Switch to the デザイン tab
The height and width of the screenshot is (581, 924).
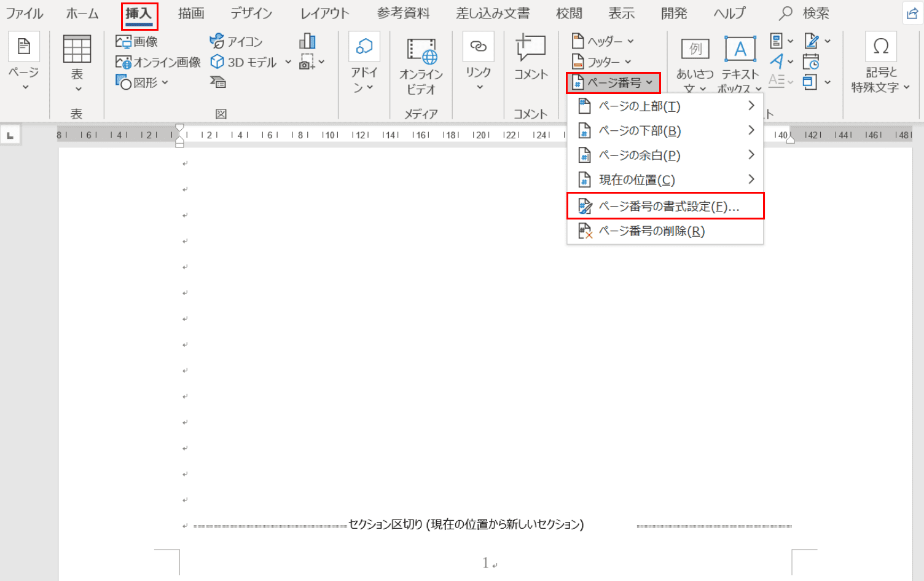pos(251,13)
